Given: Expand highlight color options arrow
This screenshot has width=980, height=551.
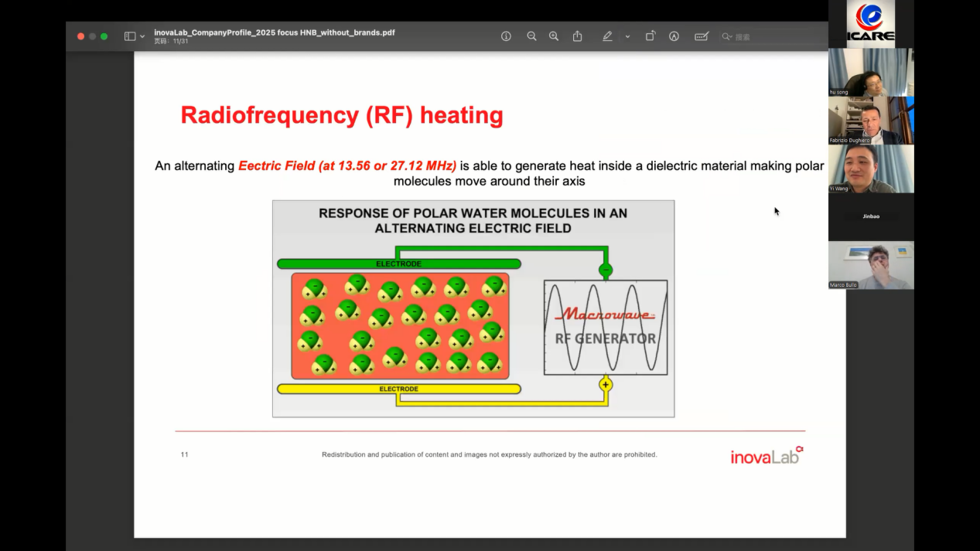Looking at the screenshot, I should click(627, 36).
